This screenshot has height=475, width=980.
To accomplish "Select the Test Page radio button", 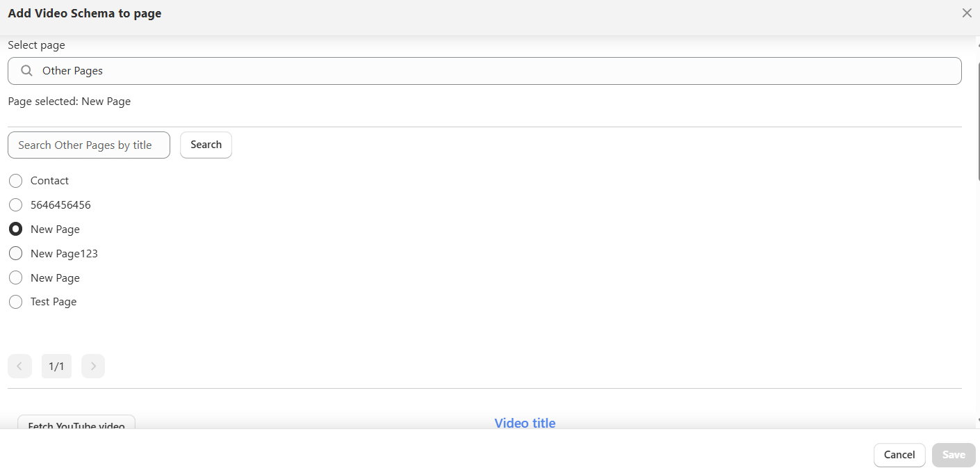I will tap(15, 301).
